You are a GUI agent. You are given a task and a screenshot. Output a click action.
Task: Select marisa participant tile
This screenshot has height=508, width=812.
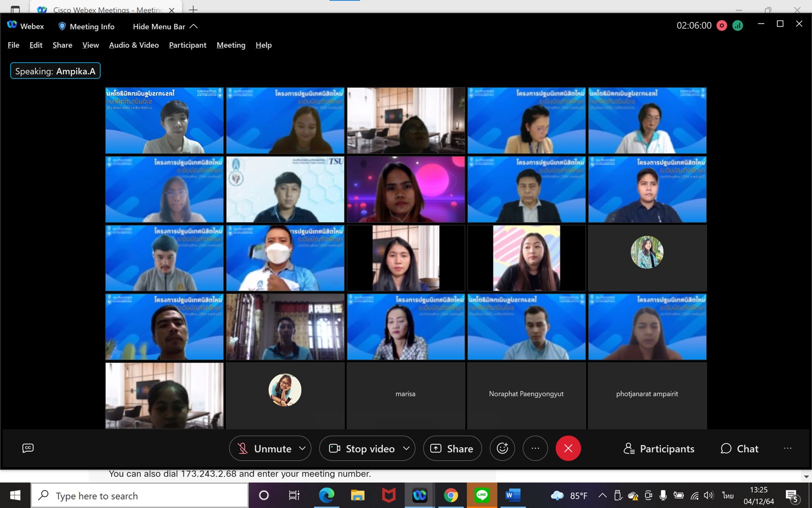(405, 395)
